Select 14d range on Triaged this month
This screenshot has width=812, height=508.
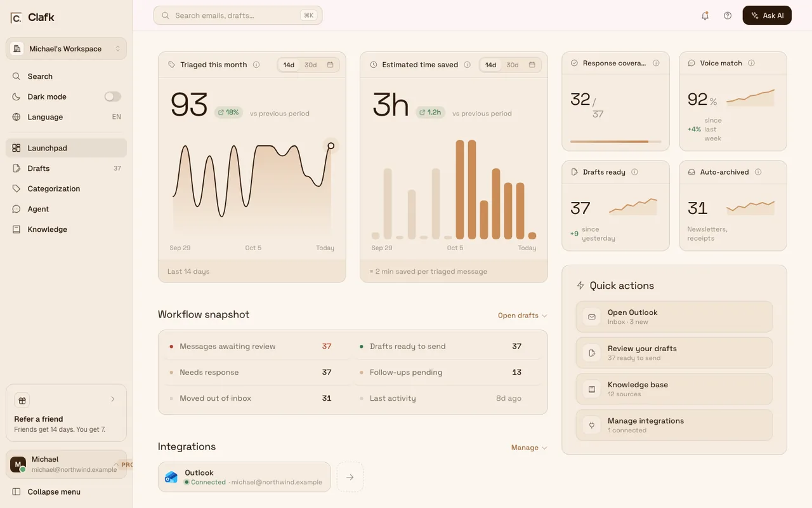point(289,65)
